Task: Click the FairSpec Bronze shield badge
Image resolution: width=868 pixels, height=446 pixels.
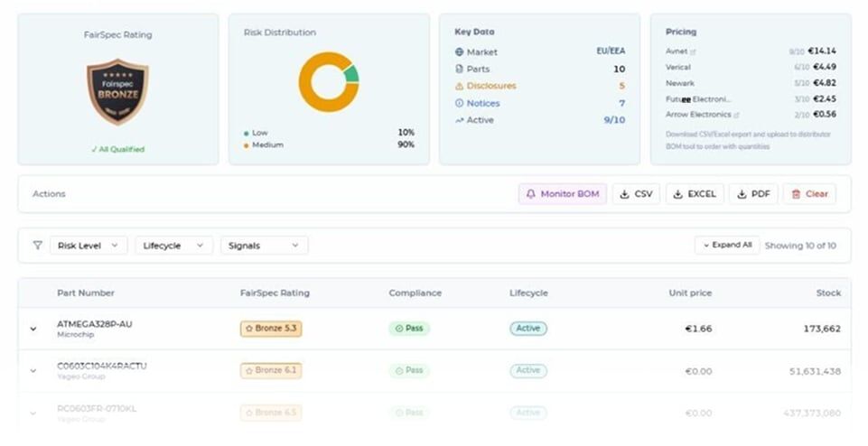Action: [117, 91]
